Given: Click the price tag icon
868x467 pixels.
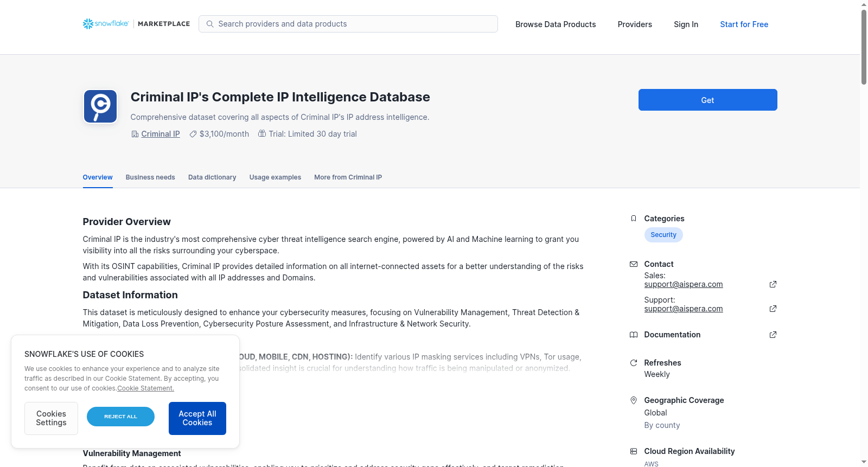Looking at the screenshot, I should pyautogui.click(x=193, y=134).
